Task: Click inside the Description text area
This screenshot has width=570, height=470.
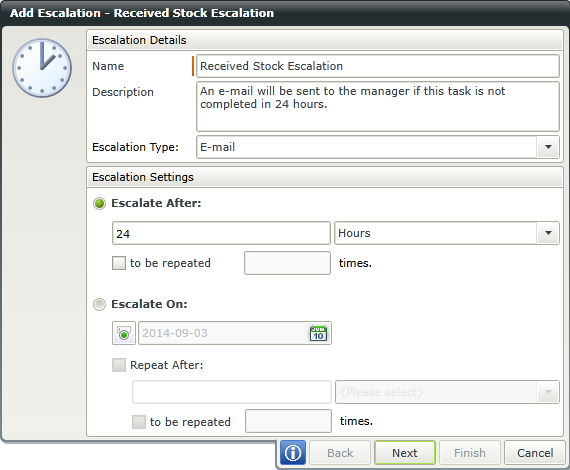Action: [x=378, y=107]
